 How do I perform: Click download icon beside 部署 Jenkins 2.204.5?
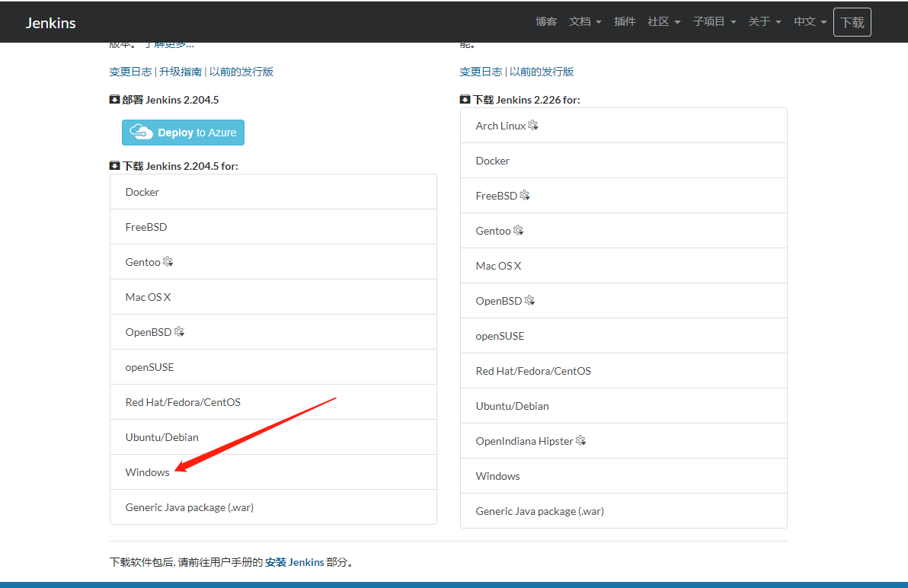(x=115, y=100)
